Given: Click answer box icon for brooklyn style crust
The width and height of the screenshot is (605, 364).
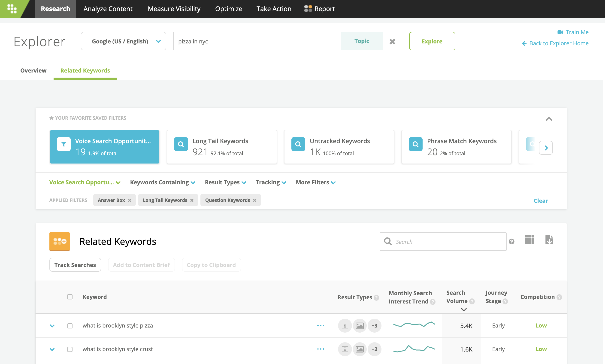Looking at the screenshot, I should click(x=345, y=349).
